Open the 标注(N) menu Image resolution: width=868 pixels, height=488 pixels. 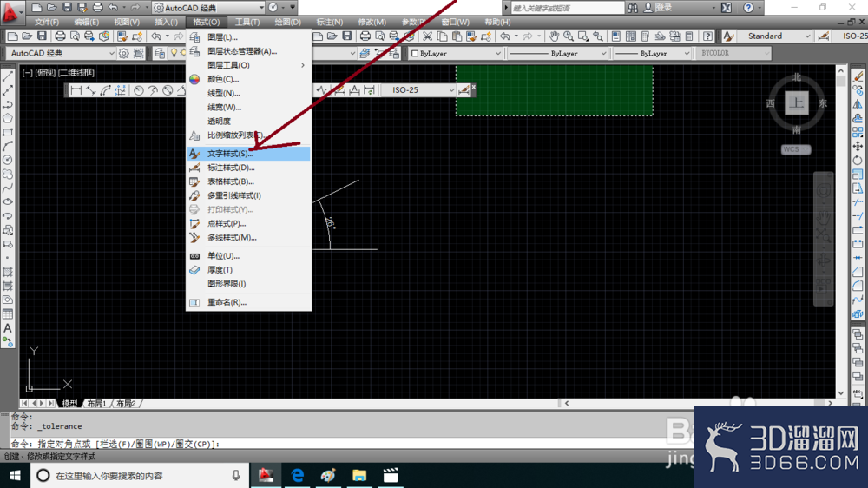tap(329, 23)
